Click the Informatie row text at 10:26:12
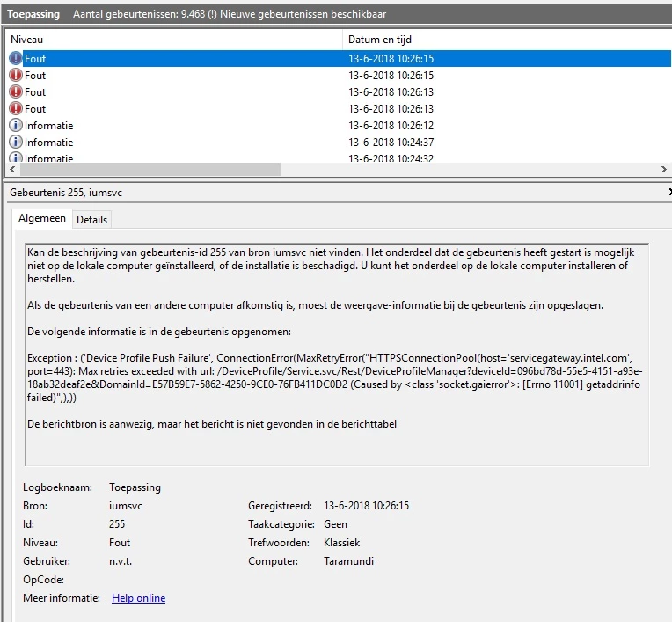Image resolution: width=672 pixels, height=622 pixels. (x=49, y=126)
